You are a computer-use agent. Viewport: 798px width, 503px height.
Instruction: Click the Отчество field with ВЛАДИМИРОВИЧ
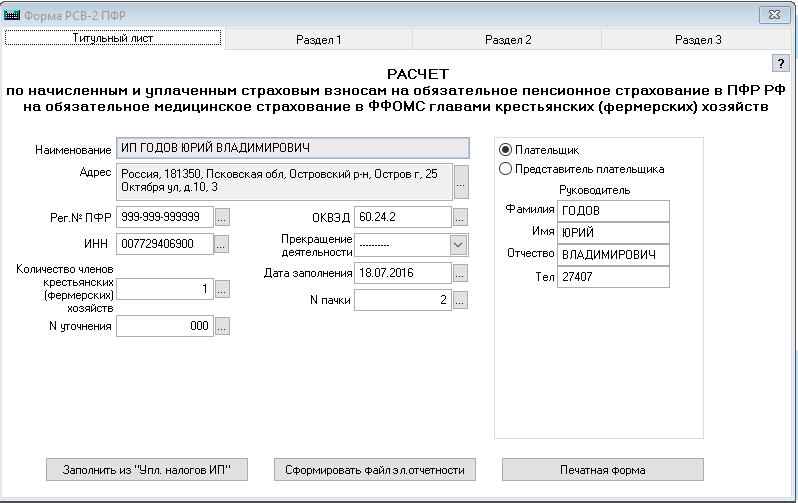tap(613, 255)
